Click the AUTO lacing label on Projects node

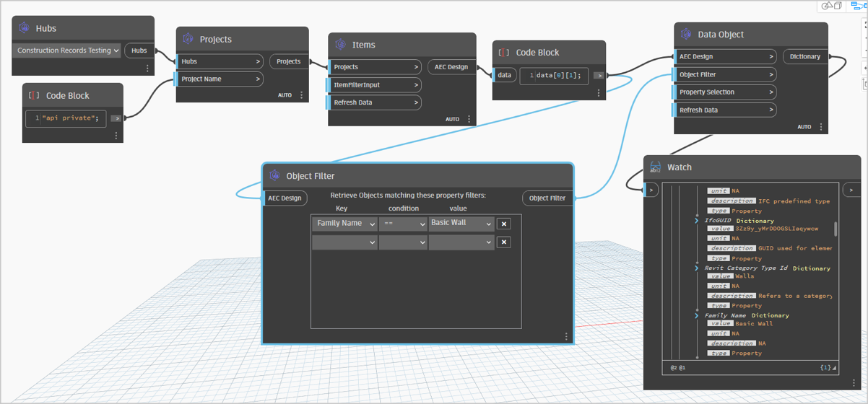[285, 95]
